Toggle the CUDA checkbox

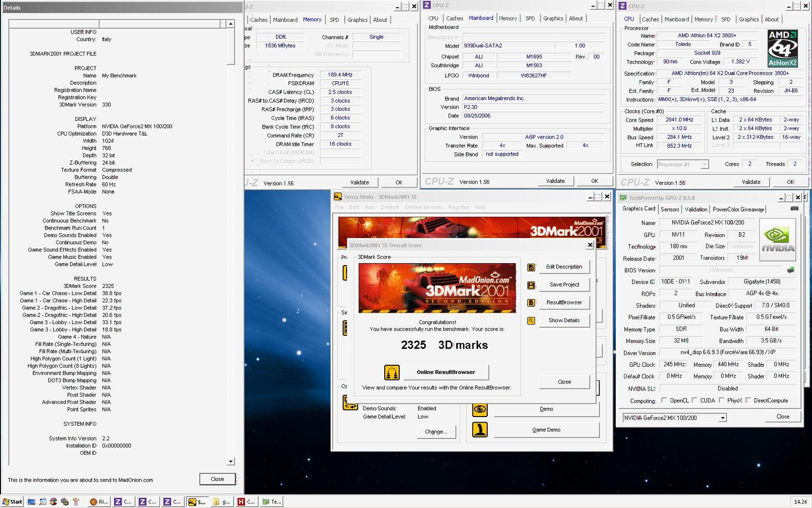pos(694,400)
